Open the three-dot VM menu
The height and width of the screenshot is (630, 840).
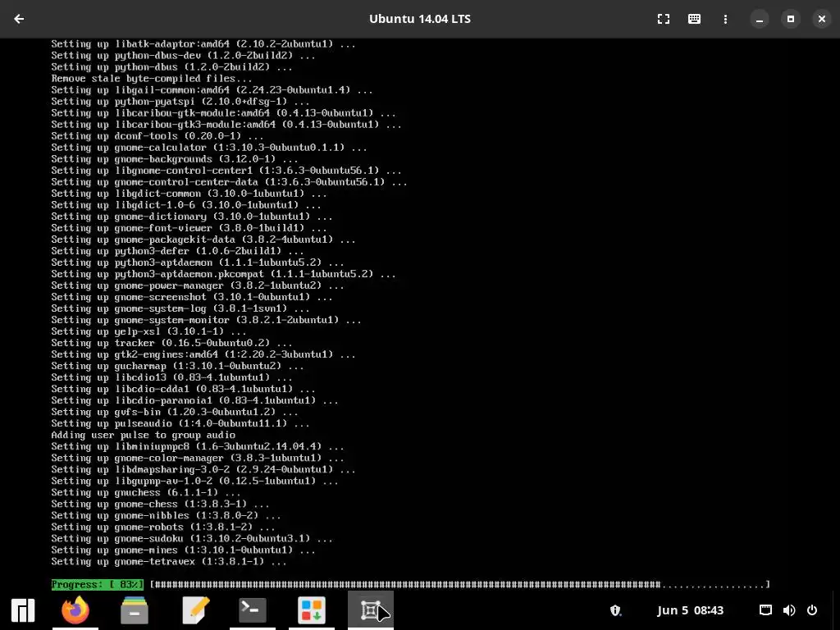click(x=725, y=19)
